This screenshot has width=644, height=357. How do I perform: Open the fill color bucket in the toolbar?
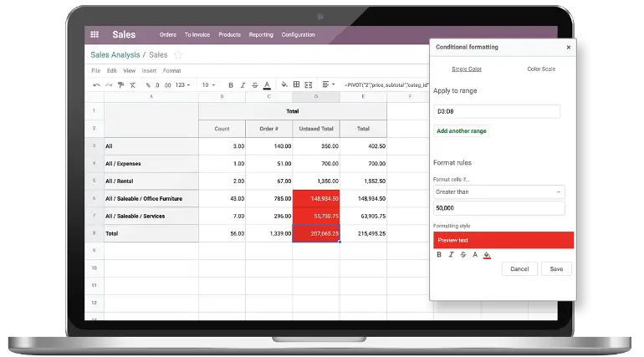284,85
